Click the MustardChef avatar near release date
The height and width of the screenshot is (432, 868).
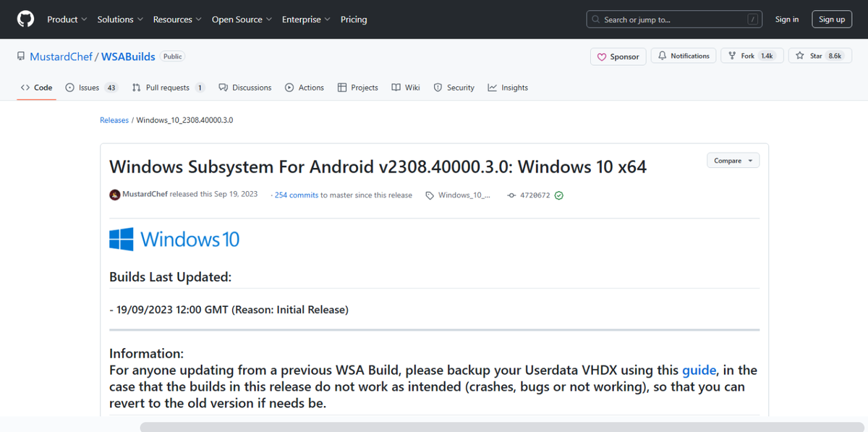[115, 195]
